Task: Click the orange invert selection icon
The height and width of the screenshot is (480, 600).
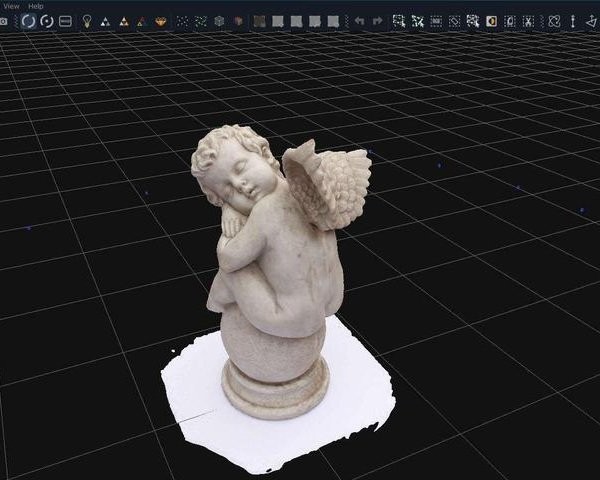Action: [491, 21]
